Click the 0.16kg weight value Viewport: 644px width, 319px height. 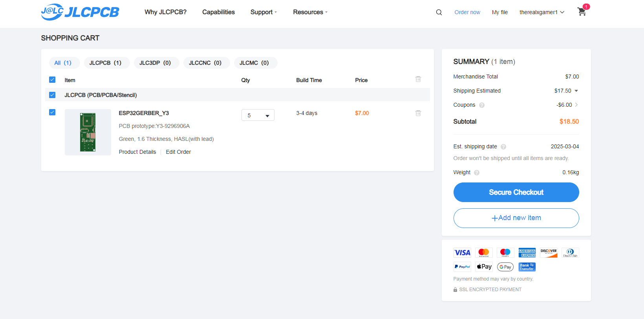(571, 172)
